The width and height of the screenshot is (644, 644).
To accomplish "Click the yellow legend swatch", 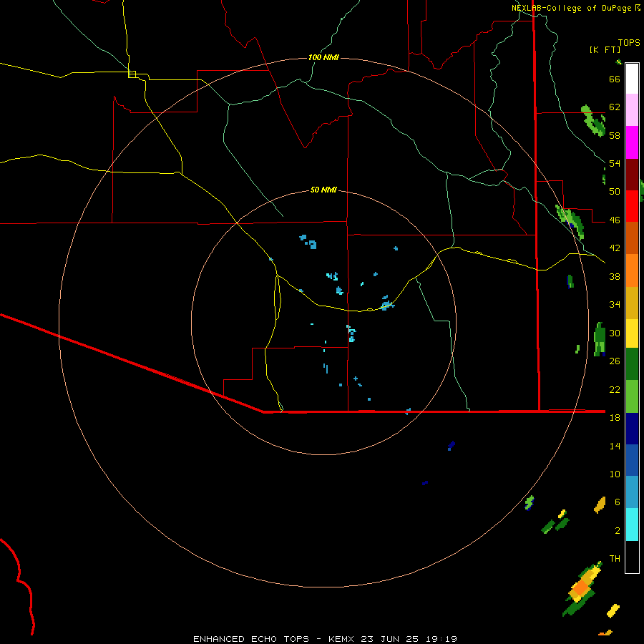I will pyautogui.click(x=632, y=333).
